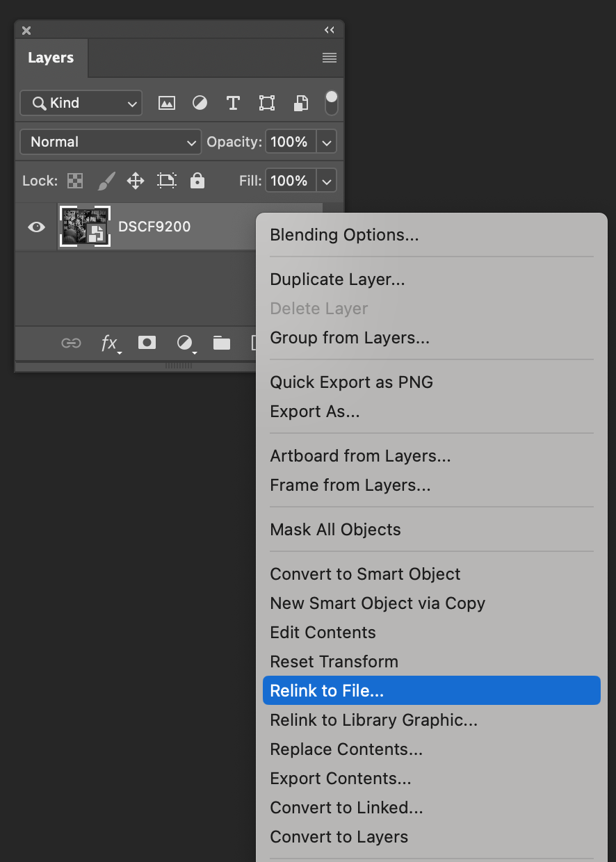Click the Opacity 100% value field
The image size is (616, 862).
[x=289, y=142]
